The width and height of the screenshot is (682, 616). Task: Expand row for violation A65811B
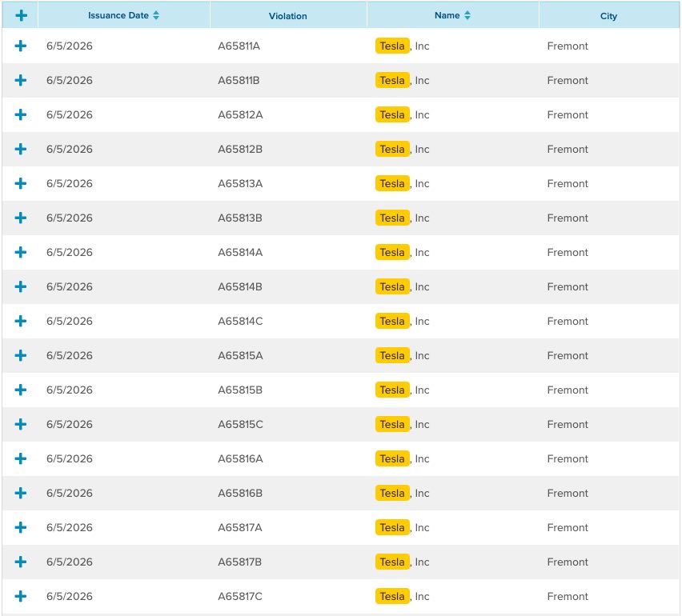(x=21, y=80)
